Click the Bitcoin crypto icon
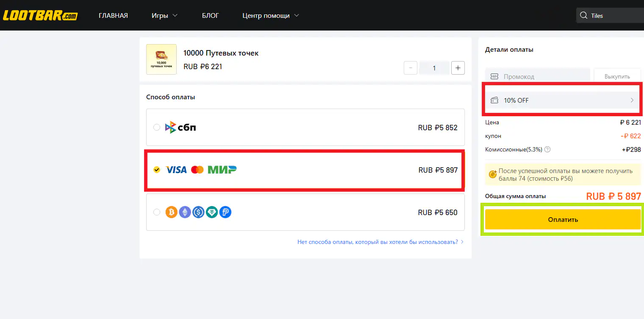This screenshot has width=644, height=319. [x=171, y=212]
